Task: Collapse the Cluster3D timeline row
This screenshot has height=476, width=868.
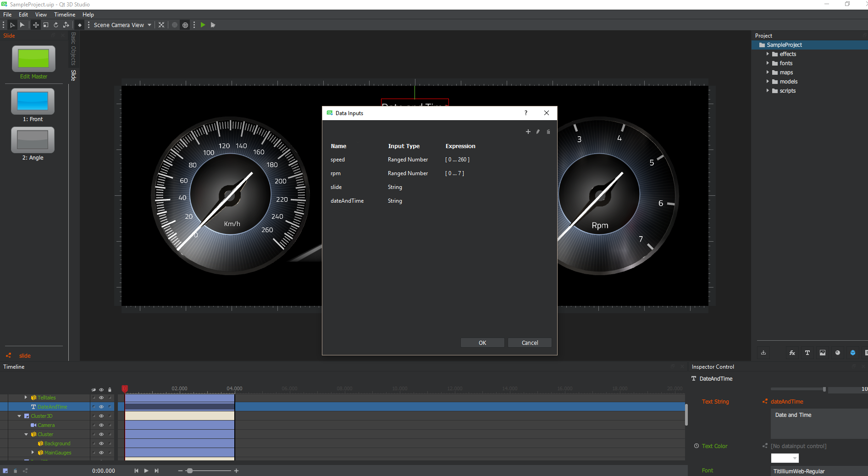Action: pos(19,416)
